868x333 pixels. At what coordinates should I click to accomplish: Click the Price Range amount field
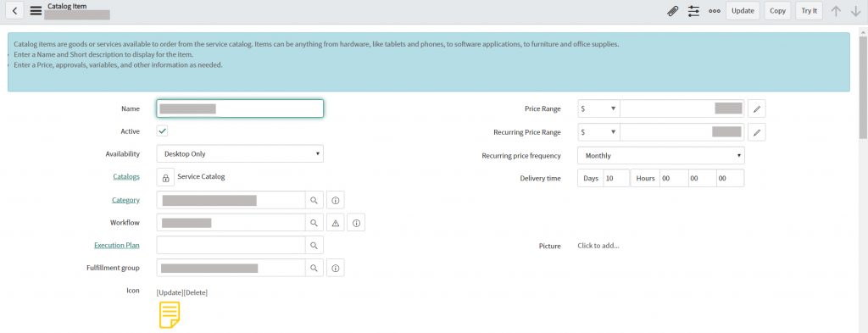pyautogui.click(x=682, y=109)
